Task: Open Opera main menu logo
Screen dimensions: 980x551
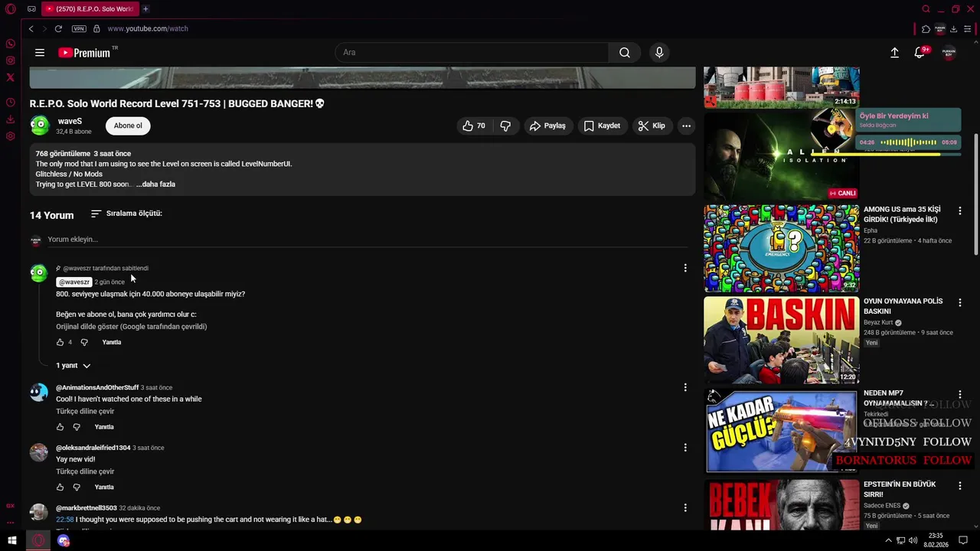Action: [x=10, y=9]
